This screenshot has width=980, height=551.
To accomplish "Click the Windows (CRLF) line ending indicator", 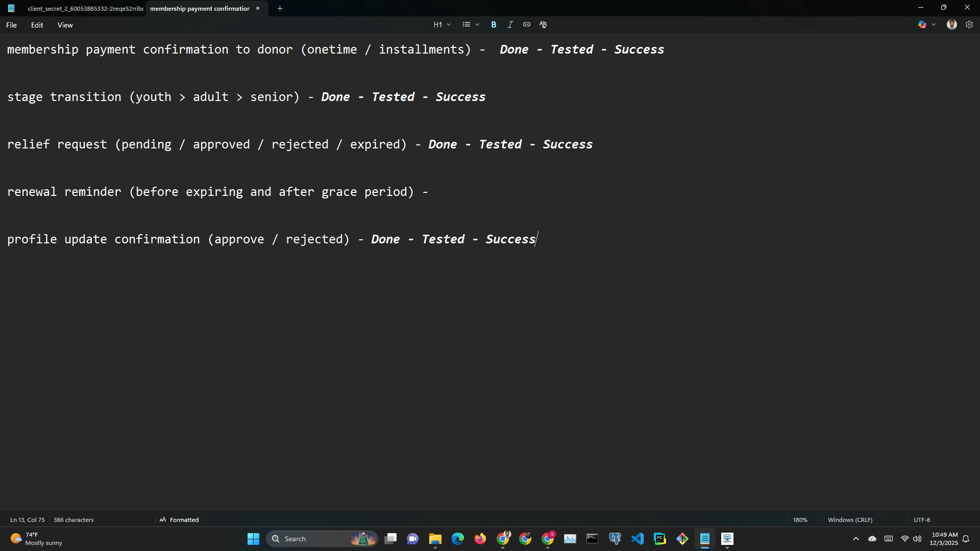I will tap(850, 520).
